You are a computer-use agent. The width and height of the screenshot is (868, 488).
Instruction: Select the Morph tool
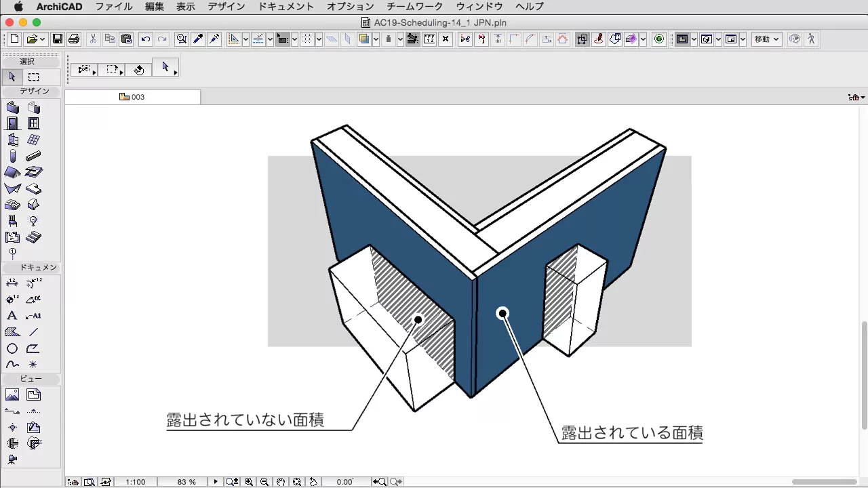tap(33, 205)
